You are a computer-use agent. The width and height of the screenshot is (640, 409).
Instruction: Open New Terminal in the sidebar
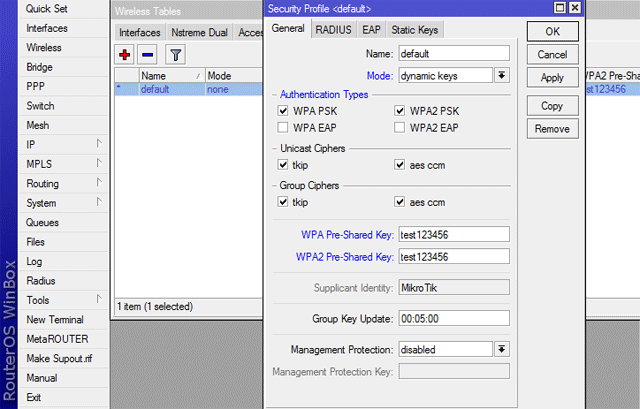[x=63, y=320]
